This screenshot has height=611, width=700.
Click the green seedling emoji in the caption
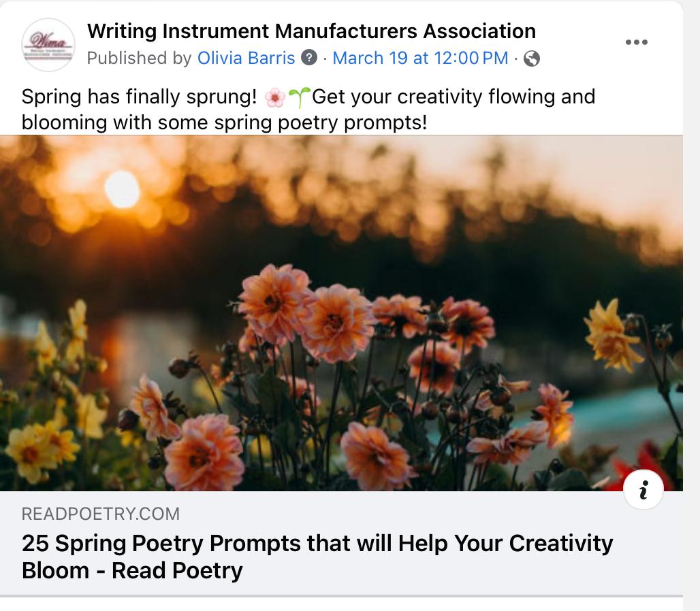[299, 98]
